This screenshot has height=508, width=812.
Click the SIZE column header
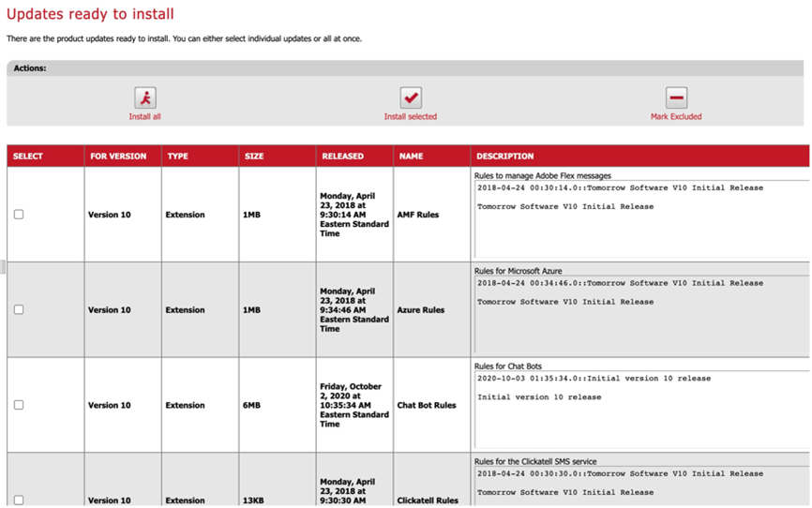[x=253, y=157]
